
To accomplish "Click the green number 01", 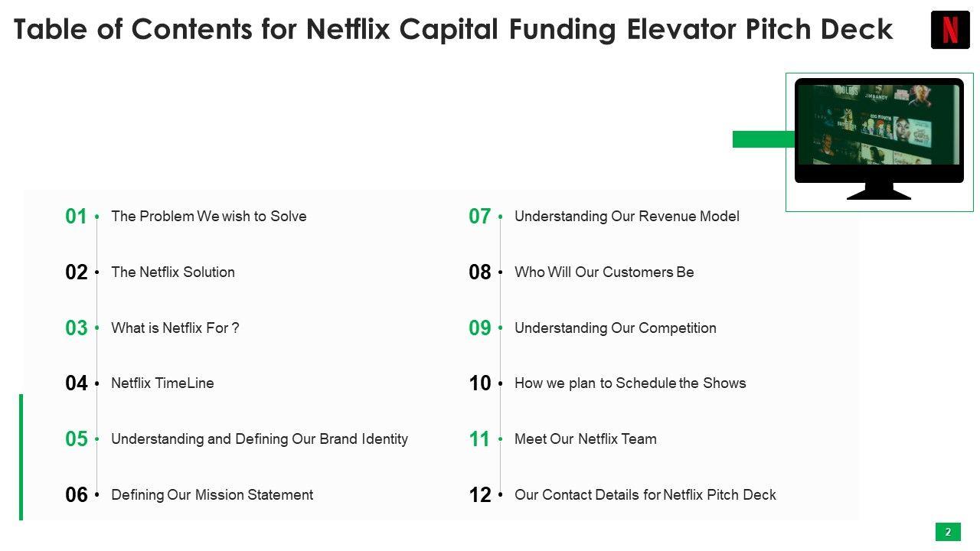I will [x=77, y=217].
